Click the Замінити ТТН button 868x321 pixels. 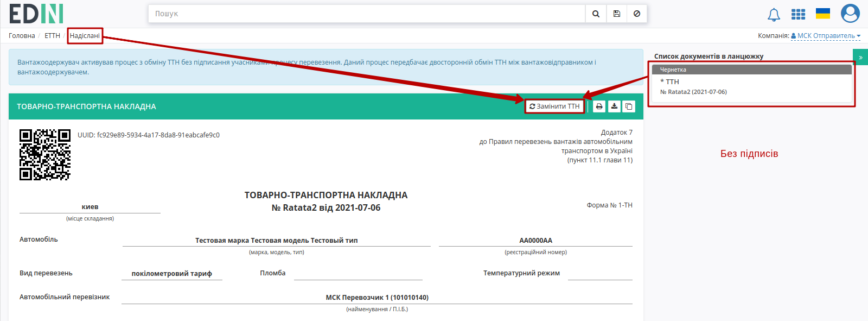pos(554,106)
